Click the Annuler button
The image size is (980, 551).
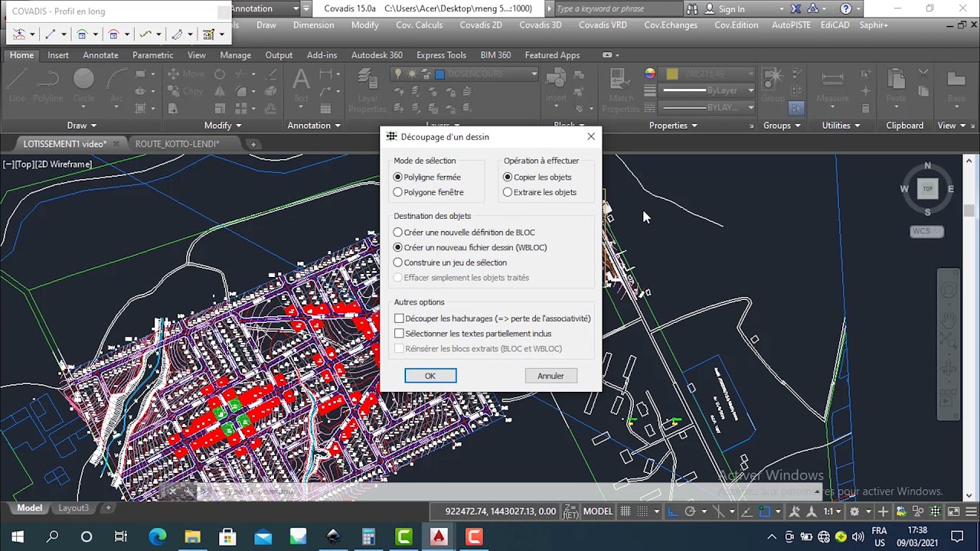click(x=550, y=376)
